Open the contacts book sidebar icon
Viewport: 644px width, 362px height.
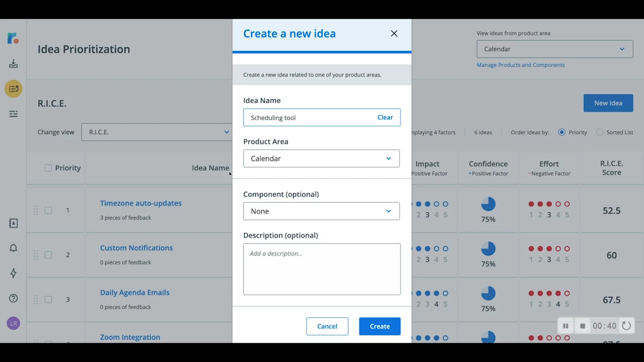pos(13,223)
